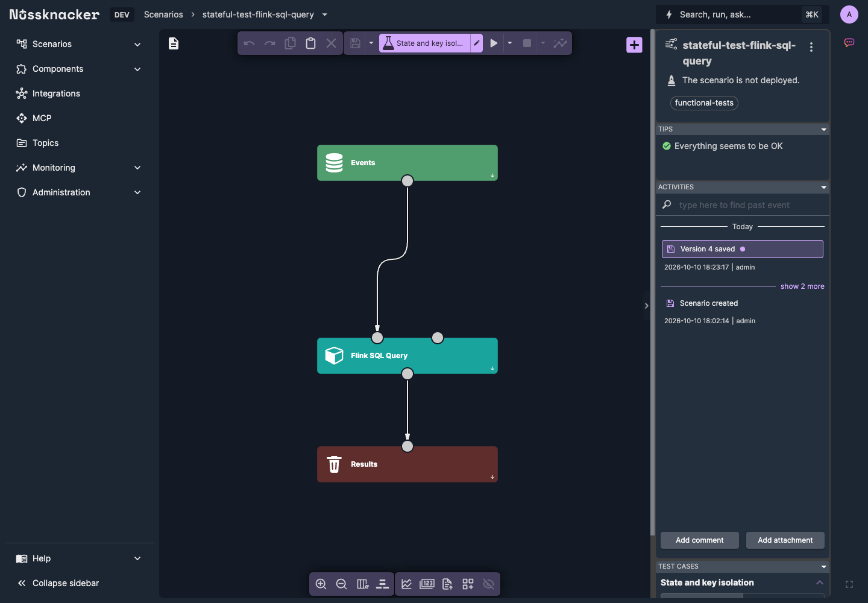Click the right panel collapse chevron
868x603 pixels.
tap(646, 306)
